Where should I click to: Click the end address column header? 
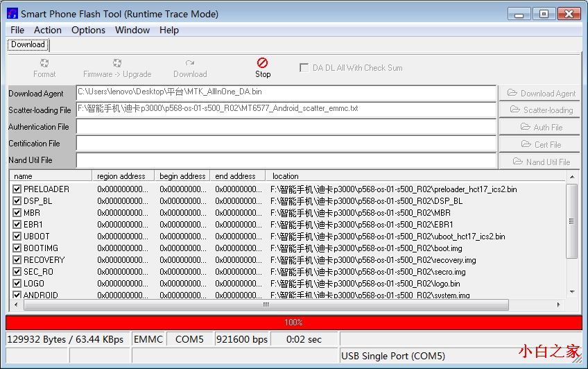237,176
